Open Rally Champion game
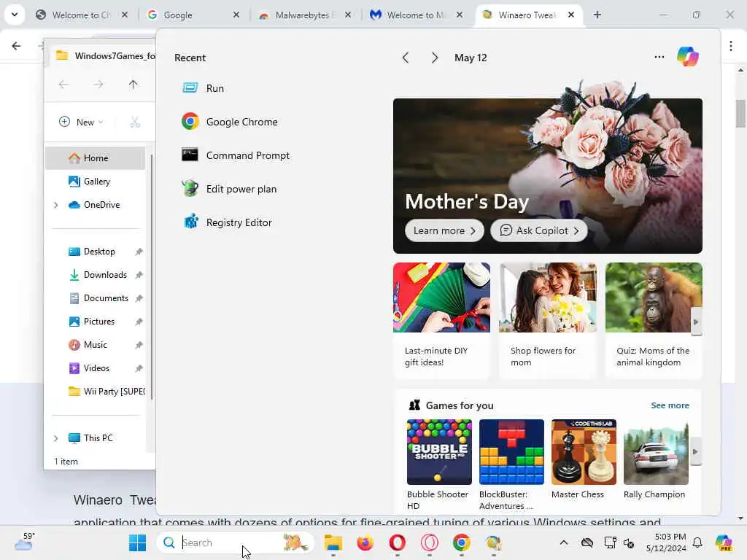Screen dimensions: 747x560 [656, 459]
